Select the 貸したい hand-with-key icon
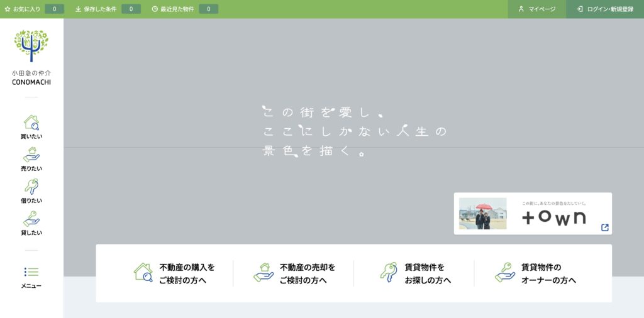 [31, 219]
